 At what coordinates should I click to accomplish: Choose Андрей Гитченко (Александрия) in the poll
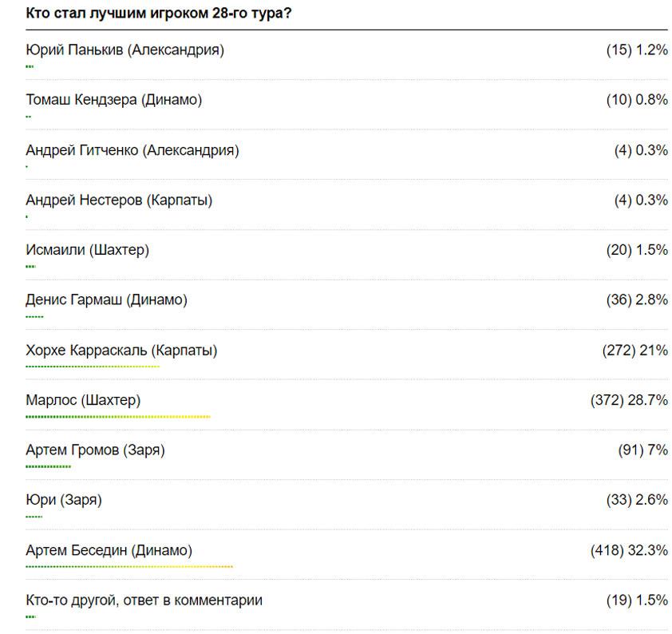coord(132,150)
